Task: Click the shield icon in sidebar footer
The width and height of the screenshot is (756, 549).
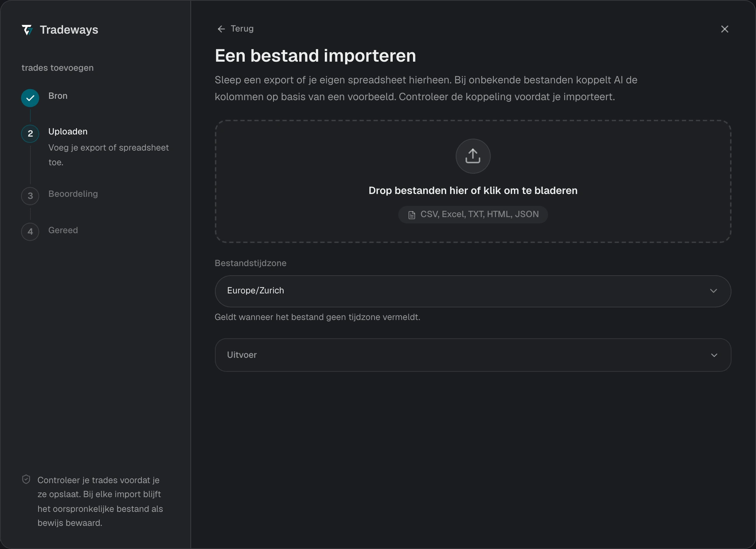Action: [26, 479]
